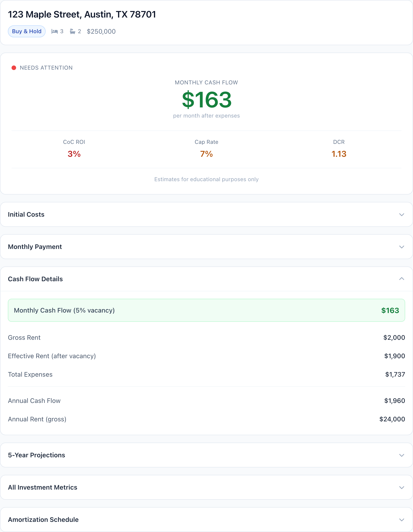Click the bathtub icon for bathrooms
This screenshot has width=413, height=532.
pyautogui.click(x=72, y=31)
